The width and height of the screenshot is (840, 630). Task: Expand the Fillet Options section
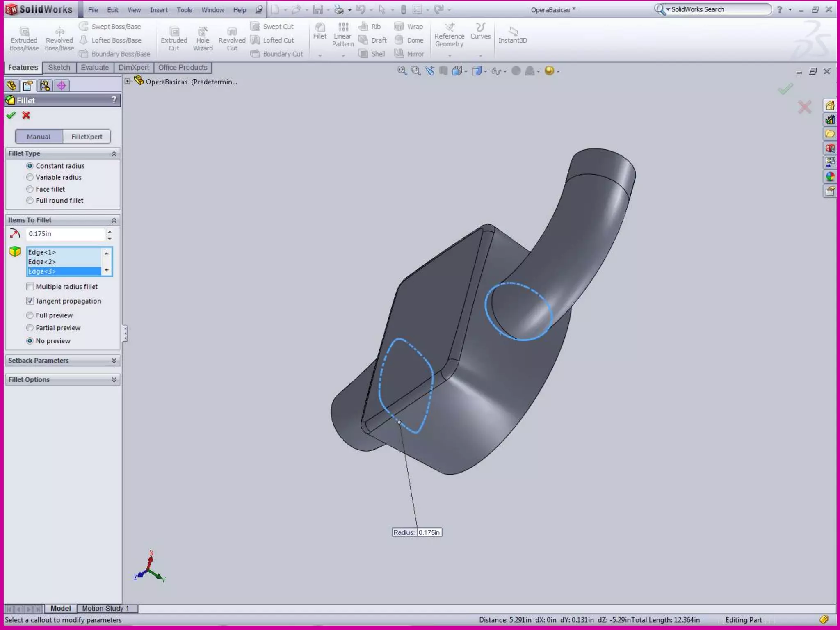pyautogui.click(x=62, y=379)
